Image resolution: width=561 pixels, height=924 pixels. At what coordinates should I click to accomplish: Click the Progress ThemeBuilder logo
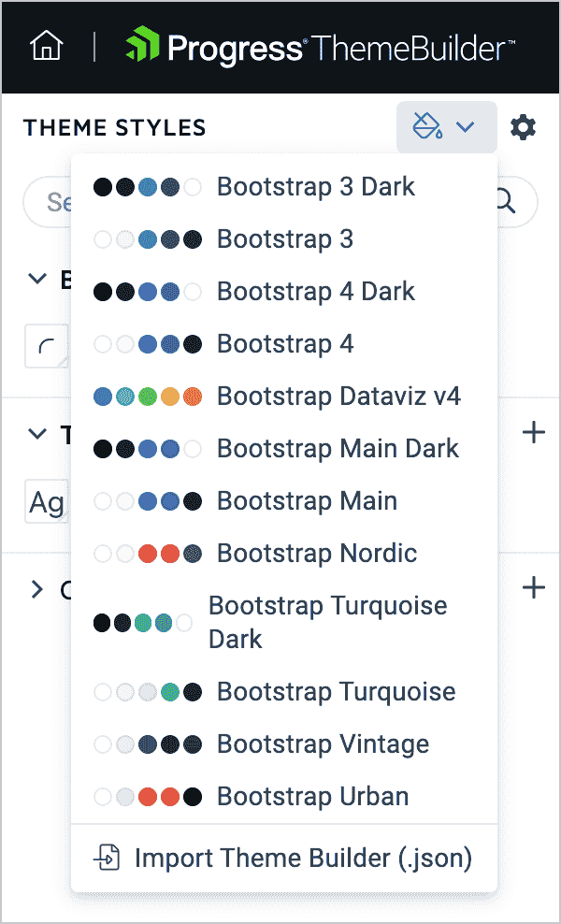(321, 47)
